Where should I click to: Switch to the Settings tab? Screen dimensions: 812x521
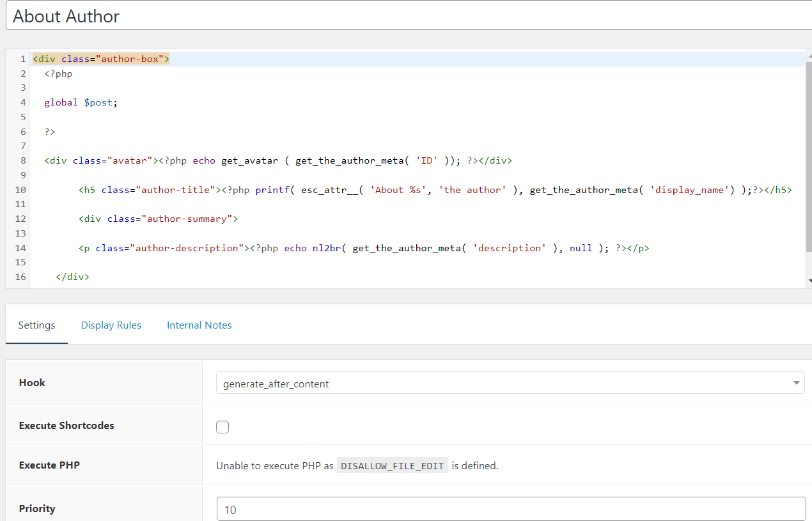click(x=36, y=325)
